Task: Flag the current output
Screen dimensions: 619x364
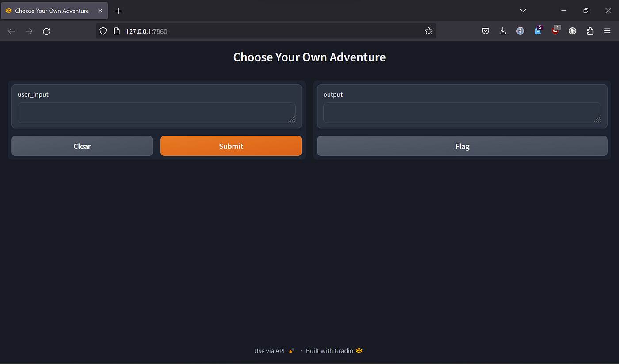Action: coord(462,146)
